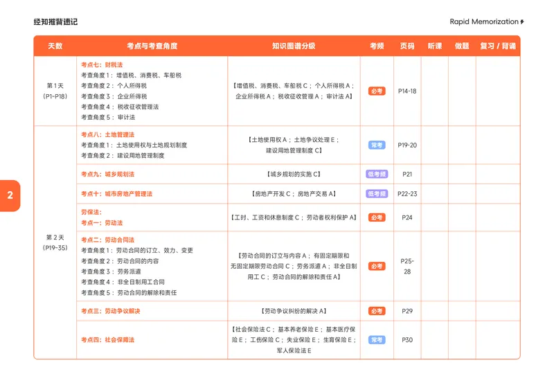Click the 劳保法： heading
Viewport: 554px width, 392px height.
click(x=91, y=212)
